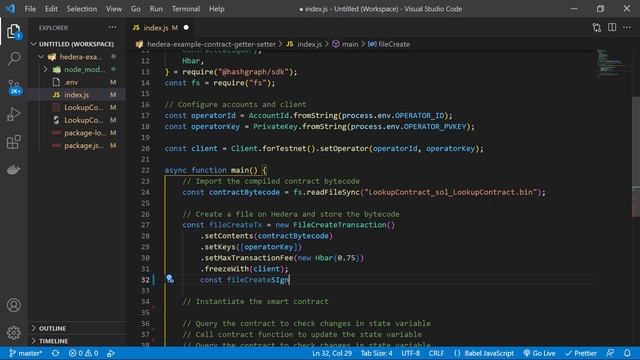Change Tab Size: 4 setting
This screenshot has height=360, width=640.
click(376, 353)
